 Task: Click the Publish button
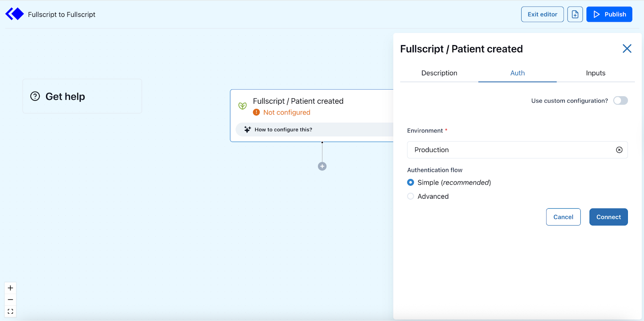pyautogui.click(x=609, y=14)
